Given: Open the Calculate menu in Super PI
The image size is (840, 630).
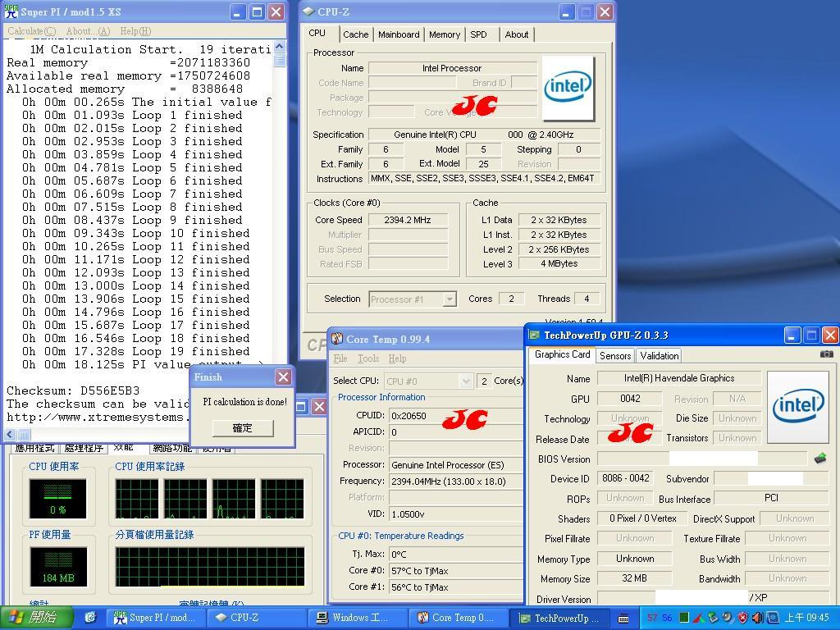Looking at the screenshot, I should 31,30.
